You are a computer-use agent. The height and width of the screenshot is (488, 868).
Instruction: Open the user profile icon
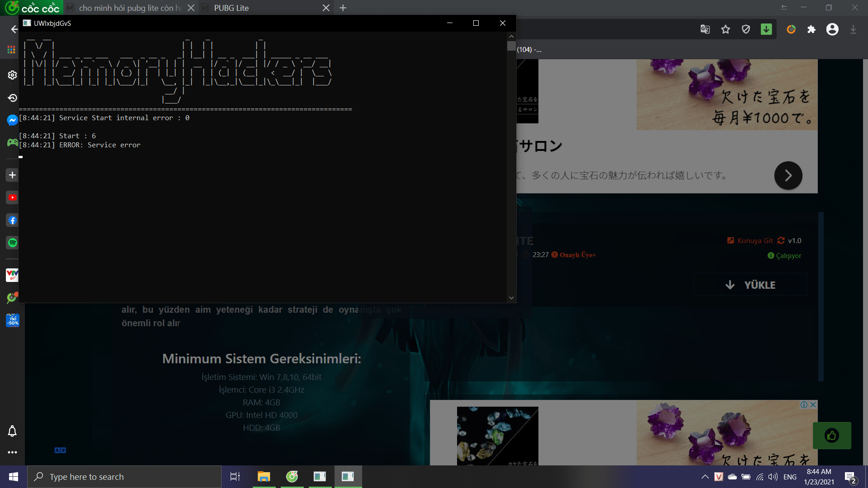click(832, 29)
